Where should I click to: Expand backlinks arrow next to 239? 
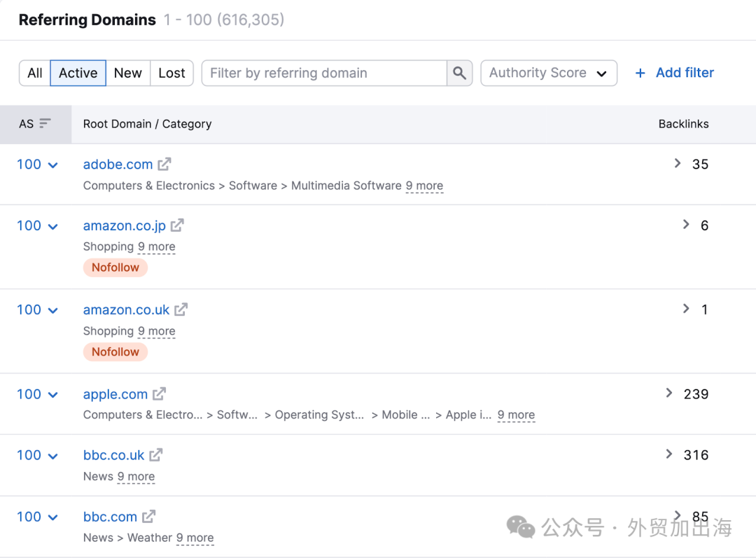(668, 393)
